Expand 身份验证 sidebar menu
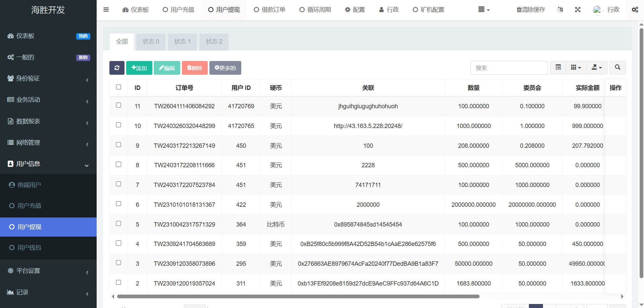This screenshot has height=308, width=644. (48, 78)
